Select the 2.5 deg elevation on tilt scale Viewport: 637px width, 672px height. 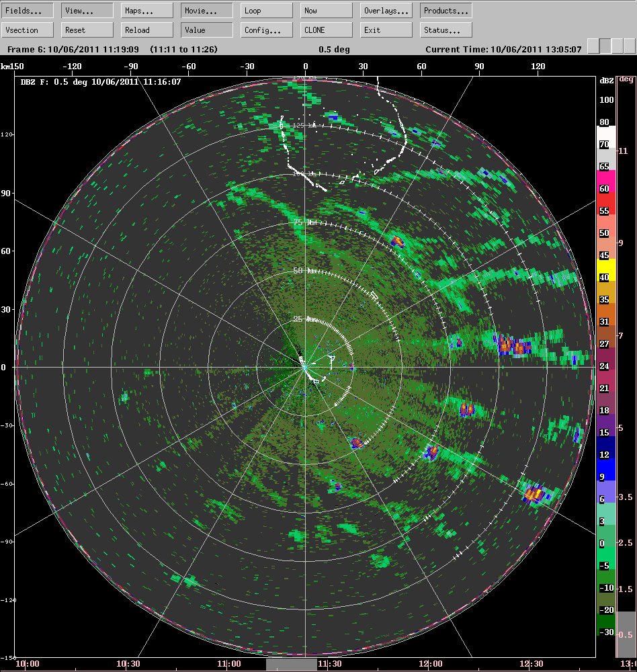coord(626,542)
